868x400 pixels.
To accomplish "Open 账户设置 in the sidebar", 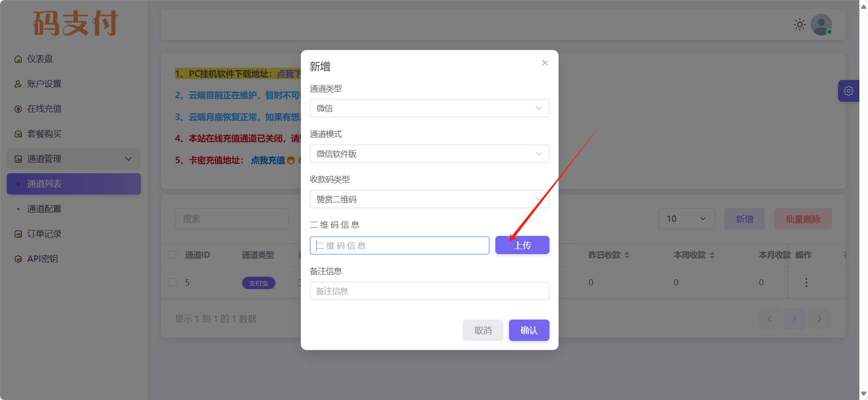I will pos(74,84).
